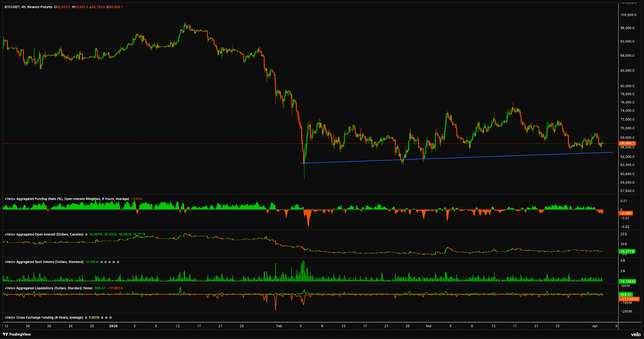This screenshot has width=644, height=339.
Task: Click the green 14.146M spot volume tag
Action: point(627,281)
